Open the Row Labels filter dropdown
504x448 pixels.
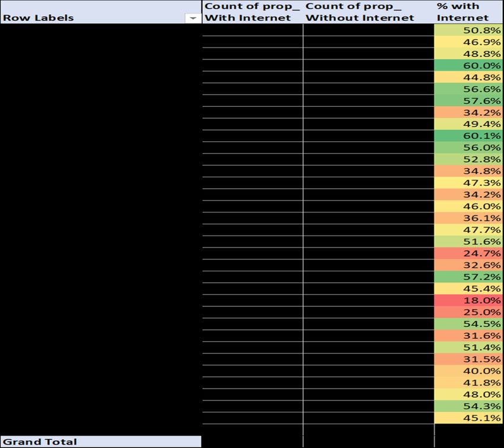tap(193, 18)
